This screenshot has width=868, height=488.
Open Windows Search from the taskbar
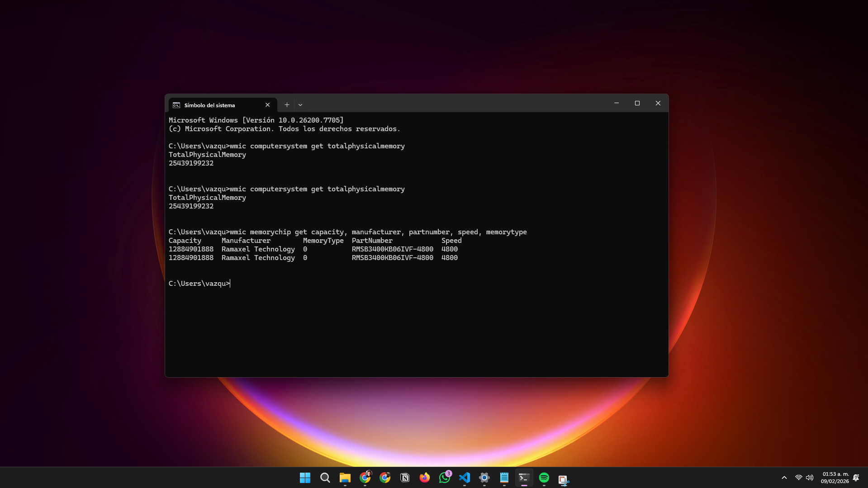pos(325,478)
